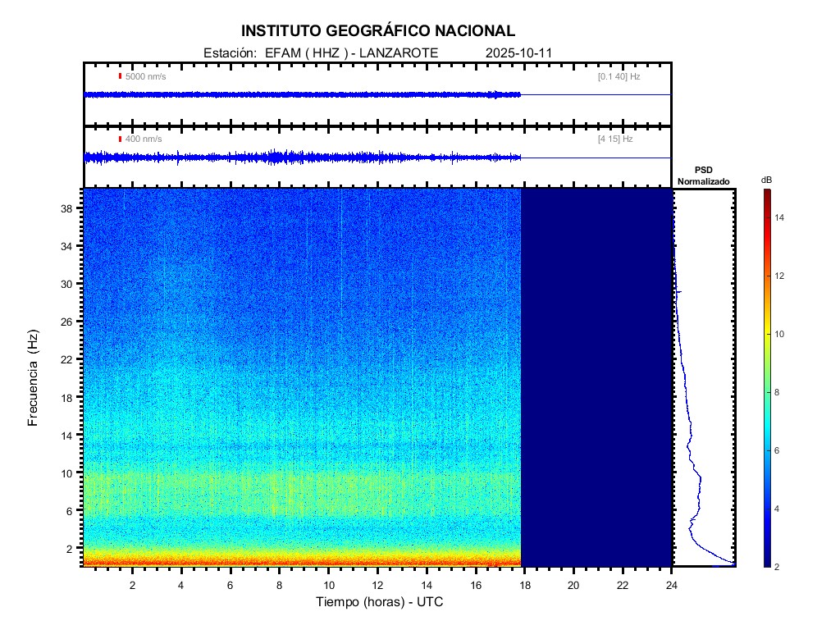
Task: Click the [0.1 40] Hz filter label
Action: tap(619, 76)
